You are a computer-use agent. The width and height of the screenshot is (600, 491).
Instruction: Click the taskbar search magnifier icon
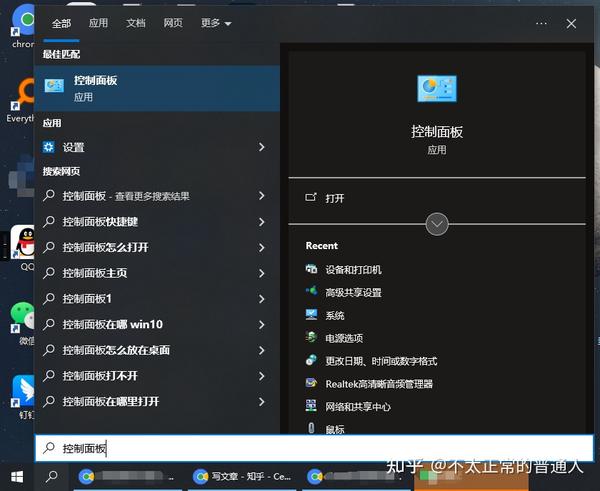tap(51, 476)
